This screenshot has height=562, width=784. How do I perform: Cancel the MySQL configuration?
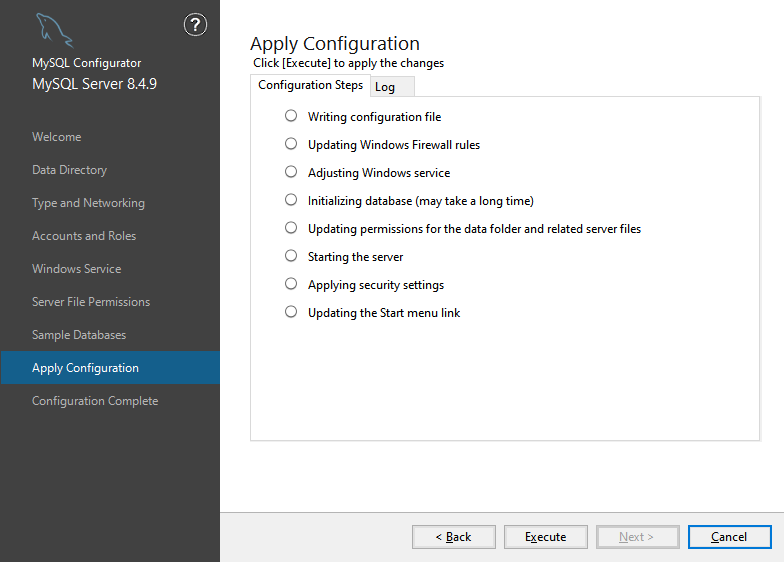[x=729, y=537]
